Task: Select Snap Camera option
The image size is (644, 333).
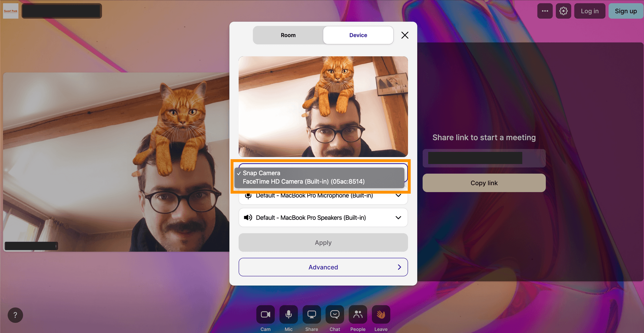Action: point(261,173)
